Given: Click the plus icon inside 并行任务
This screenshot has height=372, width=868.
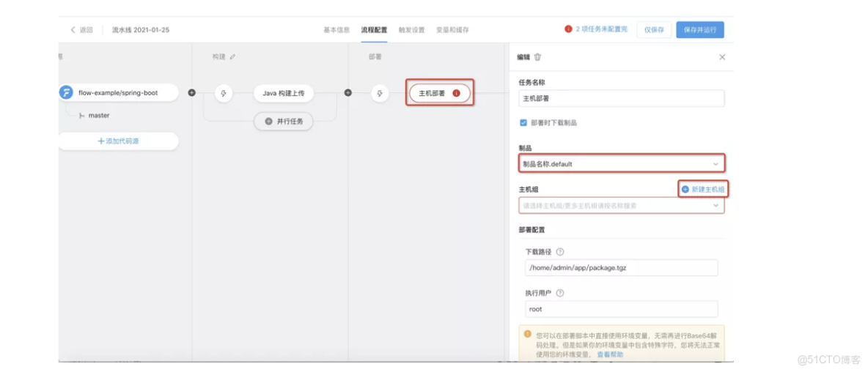Looking at the screenshot, I should click(x=268, y=122).
